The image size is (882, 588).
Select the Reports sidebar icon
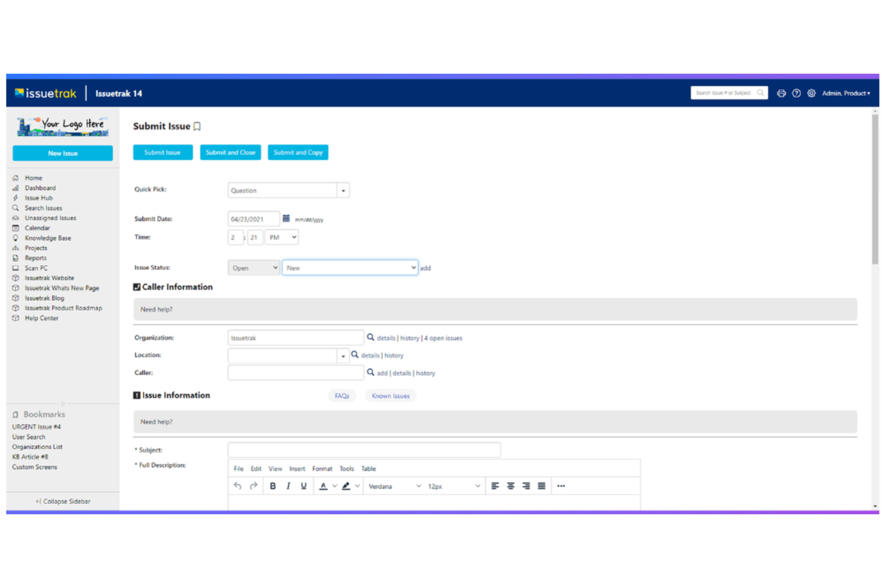click(15, 257)
